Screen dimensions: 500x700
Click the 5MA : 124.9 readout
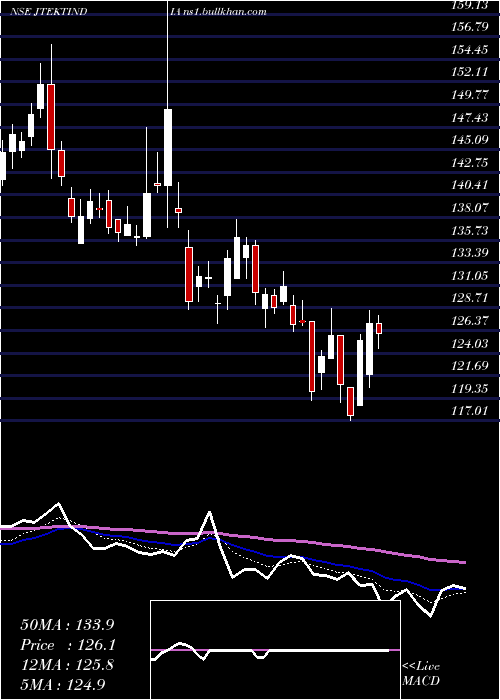click(x=63, y=685)
